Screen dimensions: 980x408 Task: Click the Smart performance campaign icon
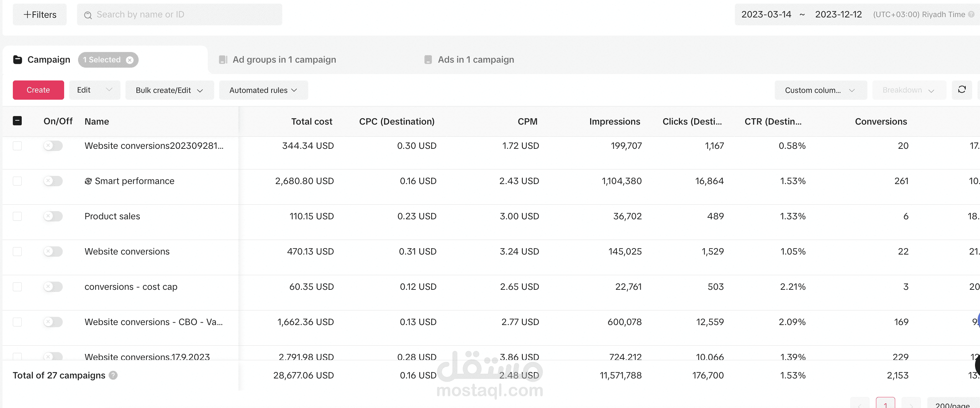(88, 181)
